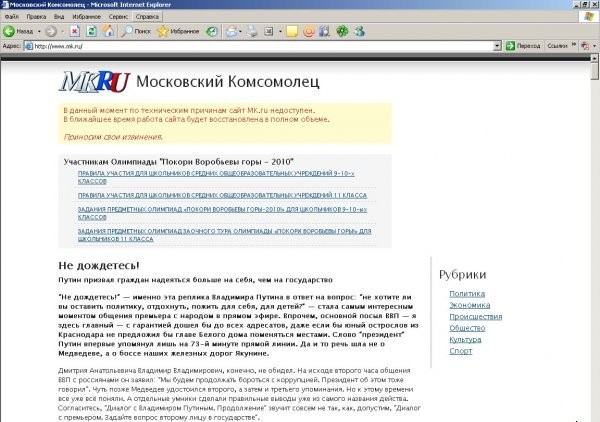Open the Спорт rubric link

click(461, 351)
